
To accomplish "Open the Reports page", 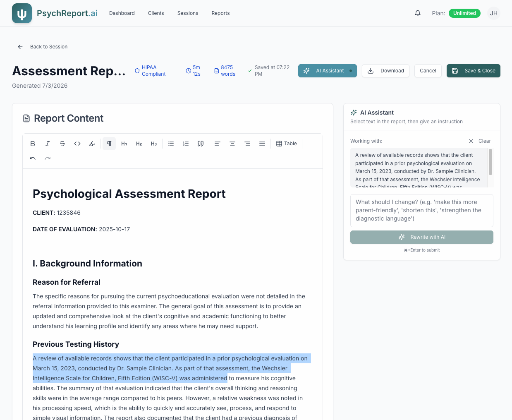I will (220, 13).
